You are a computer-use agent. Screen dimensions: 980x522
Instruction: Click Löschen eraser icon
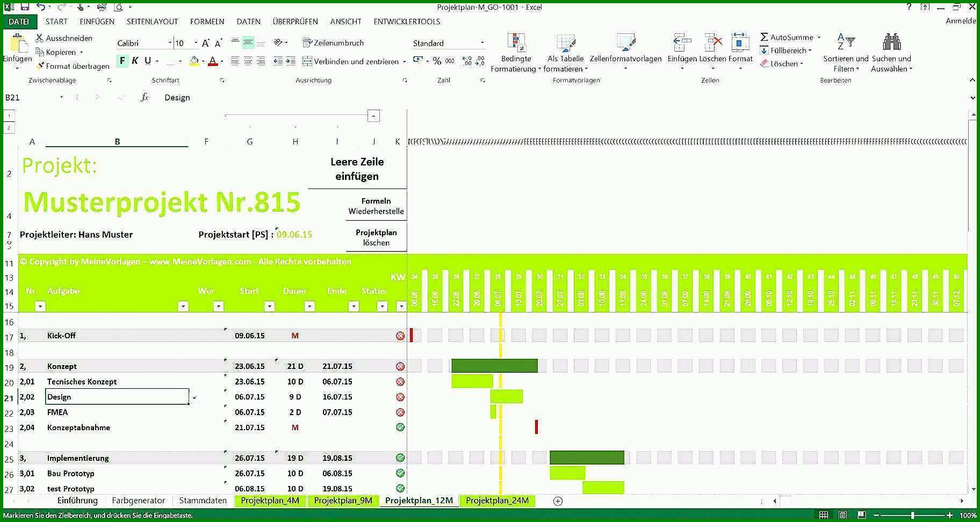tap(764, 63)
